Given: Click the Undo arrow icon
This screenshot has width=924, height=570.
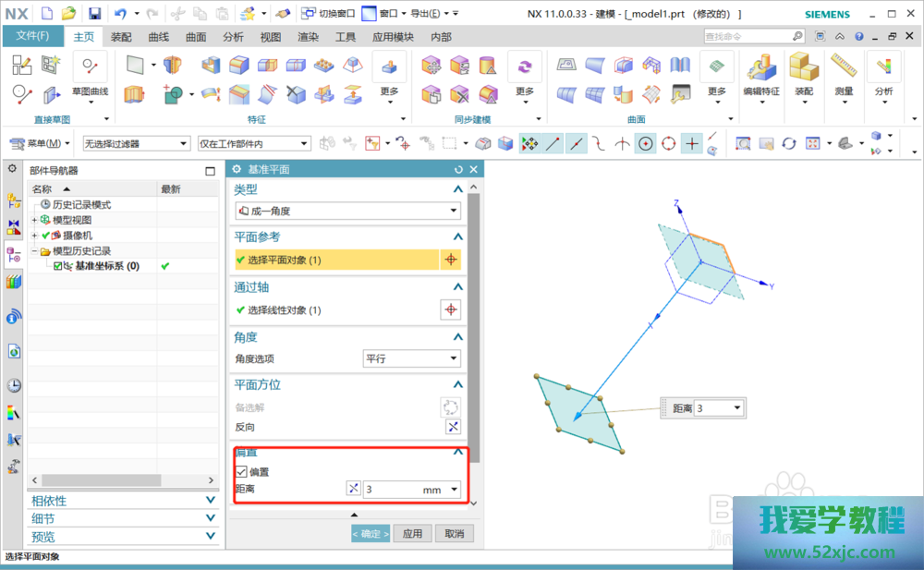Looking at the screenshot, I should click(x=120, y=14).
